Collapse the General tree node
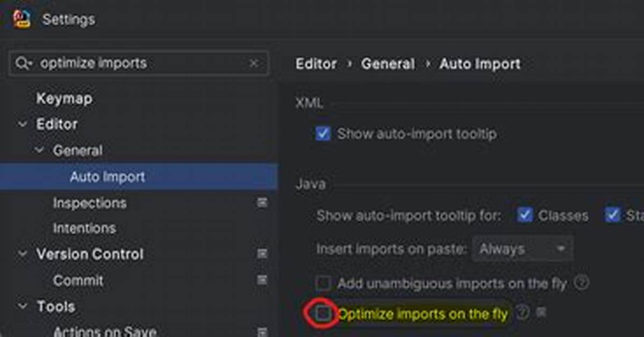This screenshot has width=644, height=337. pyautogui.click(x=39, y=151)
